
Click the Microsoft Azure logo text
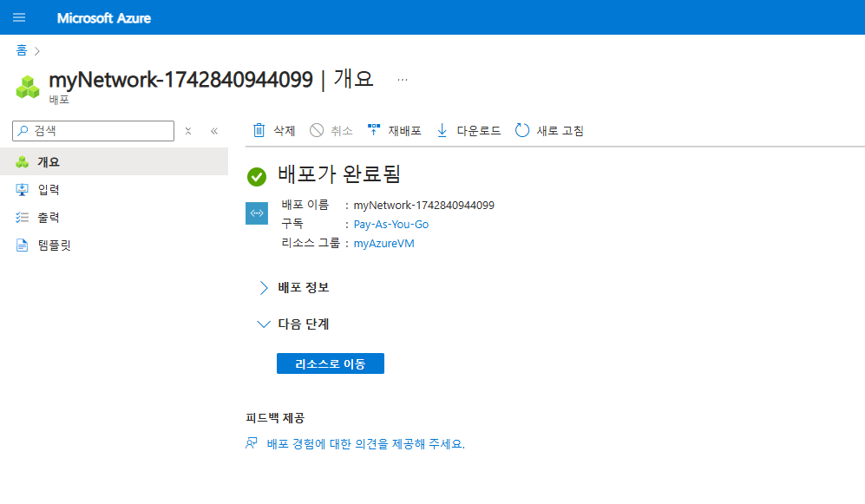104,18
